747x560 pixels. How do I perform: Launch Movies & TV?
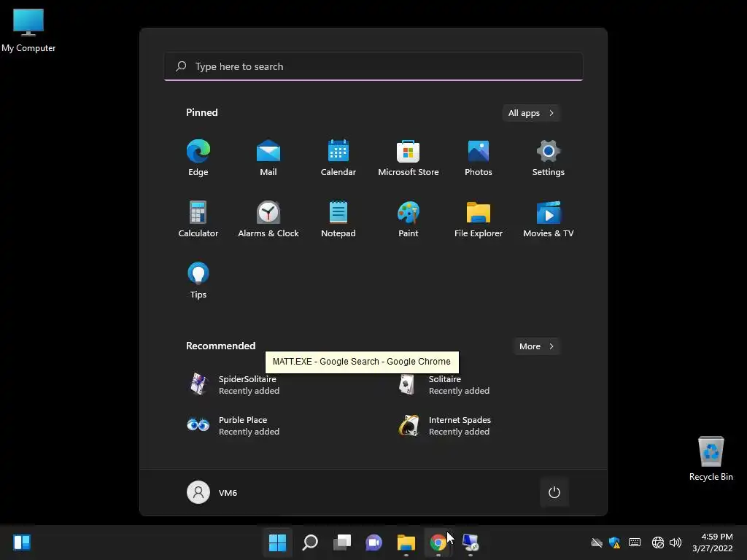549,219
